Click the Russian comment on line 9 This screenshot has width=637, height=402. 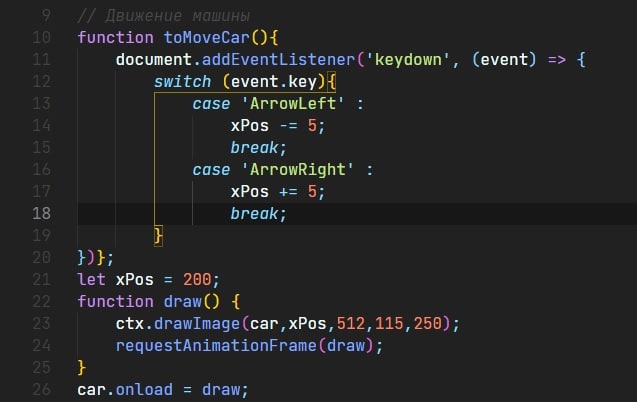pyautogui.click(x=164, y=16)
